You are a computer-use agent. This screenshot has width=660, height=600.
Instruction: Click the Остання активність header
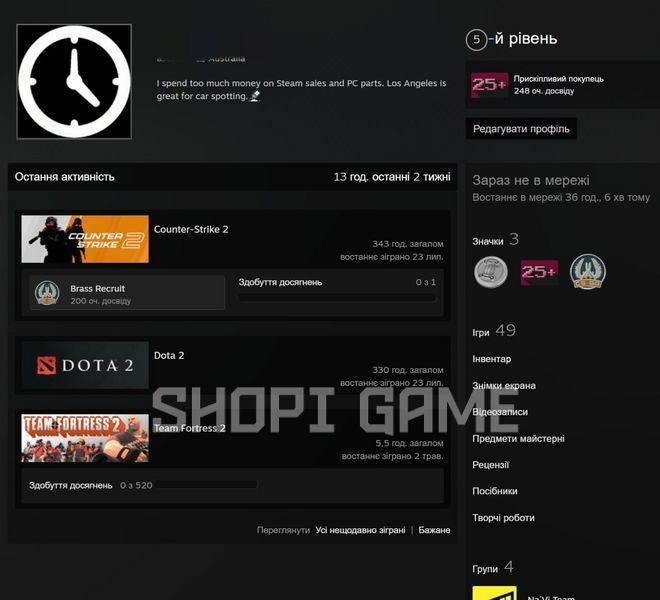(x=64, y=177)
